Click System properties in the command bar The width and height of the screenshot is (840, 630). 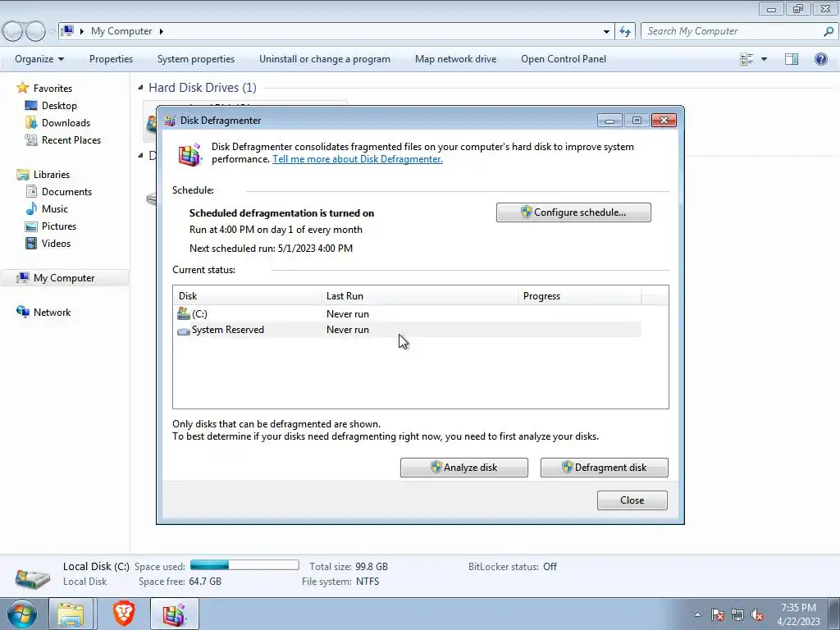[195, 59]
